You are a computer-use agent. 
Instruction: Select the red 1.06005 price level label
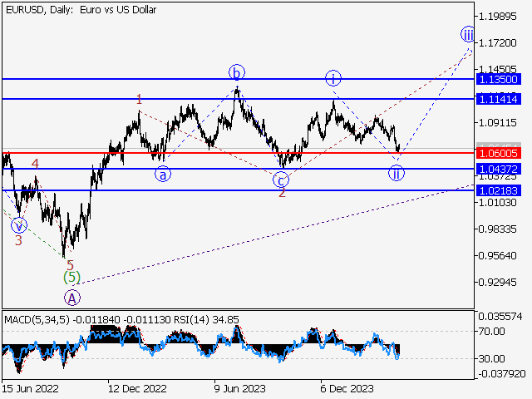(x=499, y=153)
